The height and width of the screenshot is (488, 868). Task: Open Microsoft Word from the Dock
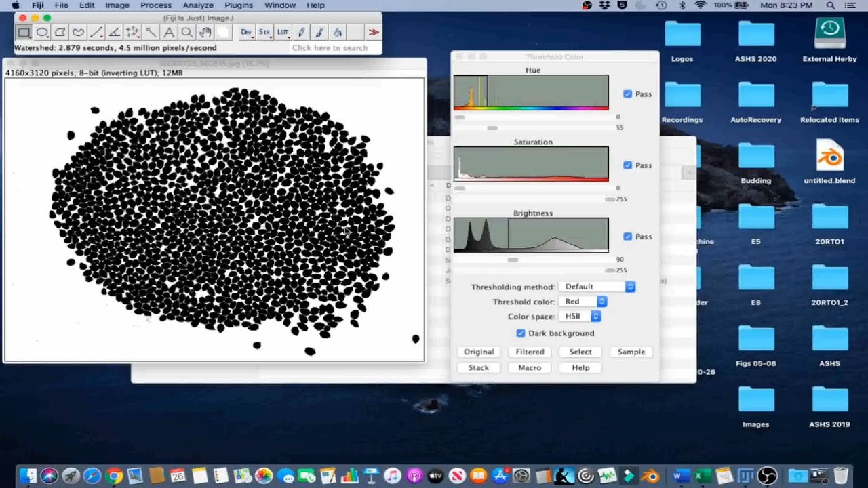pyautogui.click(x=682, y=476)
